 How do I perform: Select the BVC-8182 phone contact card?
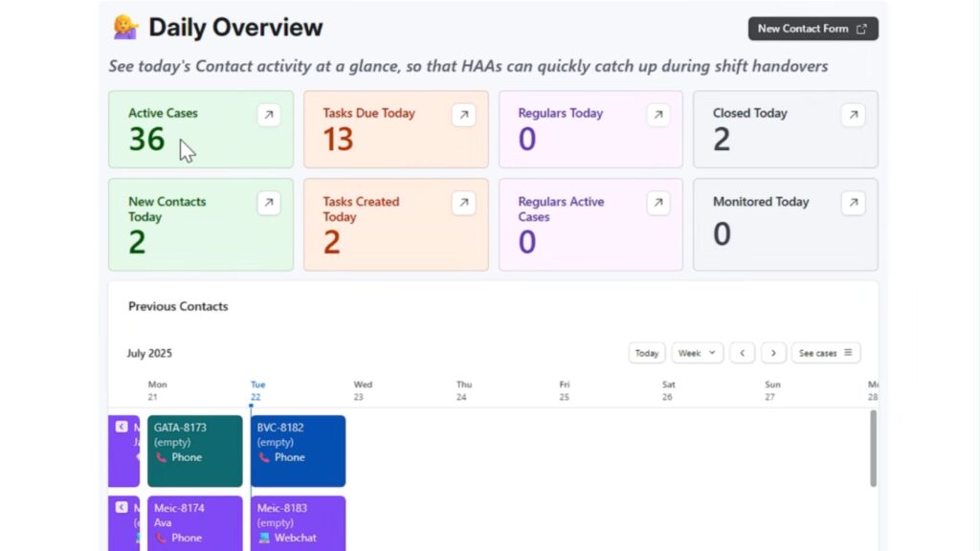pyautogui.click(x=298, y=451)
